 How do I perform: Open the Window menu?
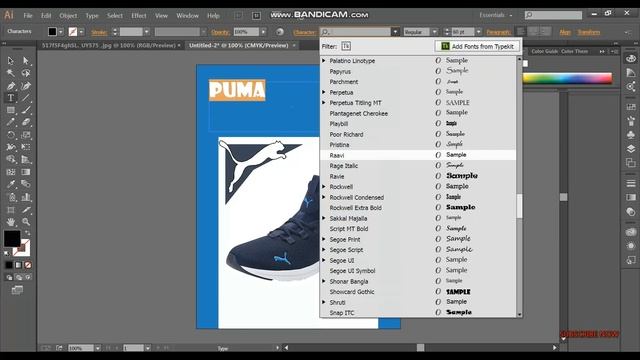coord(187,16)
